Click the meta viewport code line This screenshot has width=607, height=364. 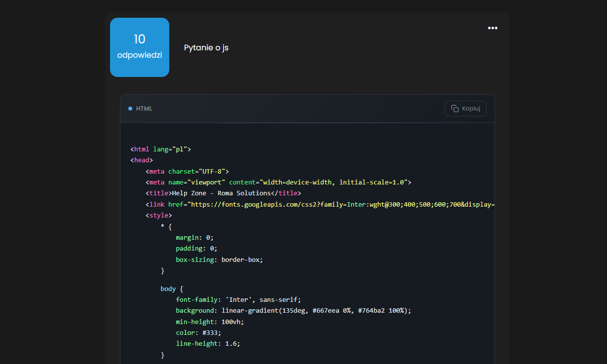[278, 182]
